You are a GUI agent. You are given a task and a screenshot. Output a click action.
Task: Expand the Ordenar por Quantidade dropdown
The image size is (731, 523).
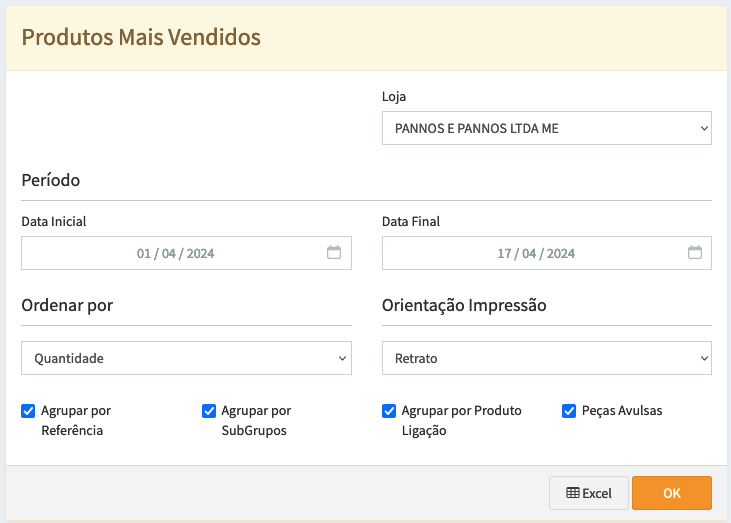click(186, 358)
